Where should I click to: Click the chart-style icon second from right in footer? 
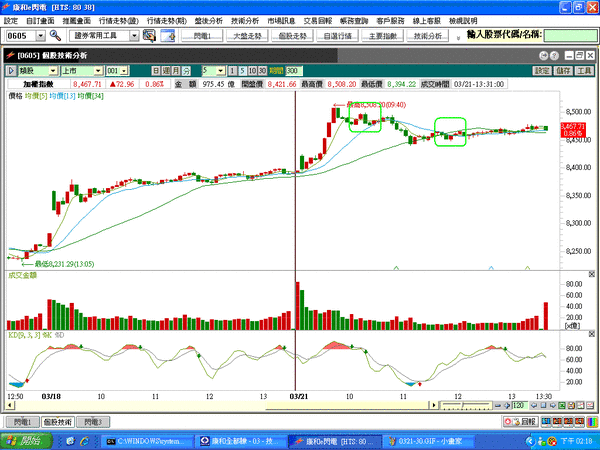click(x=580, y=406)
